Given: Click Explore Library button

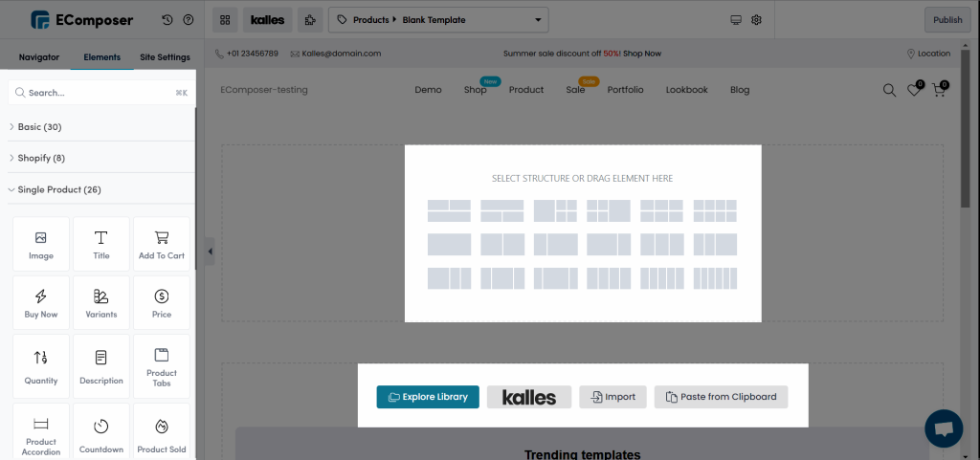Looking at the screenshot, I should (x=428, y=397).
